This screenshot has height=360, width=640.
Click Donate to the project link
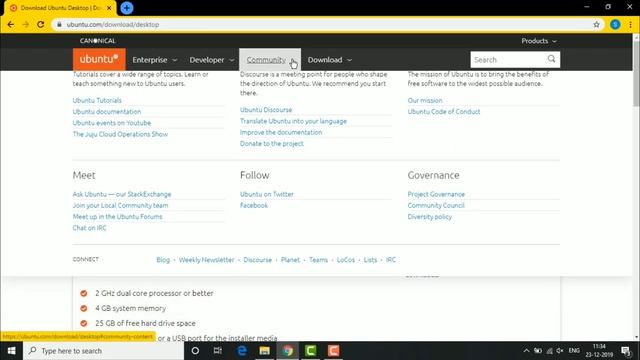(x=272, y=144)
